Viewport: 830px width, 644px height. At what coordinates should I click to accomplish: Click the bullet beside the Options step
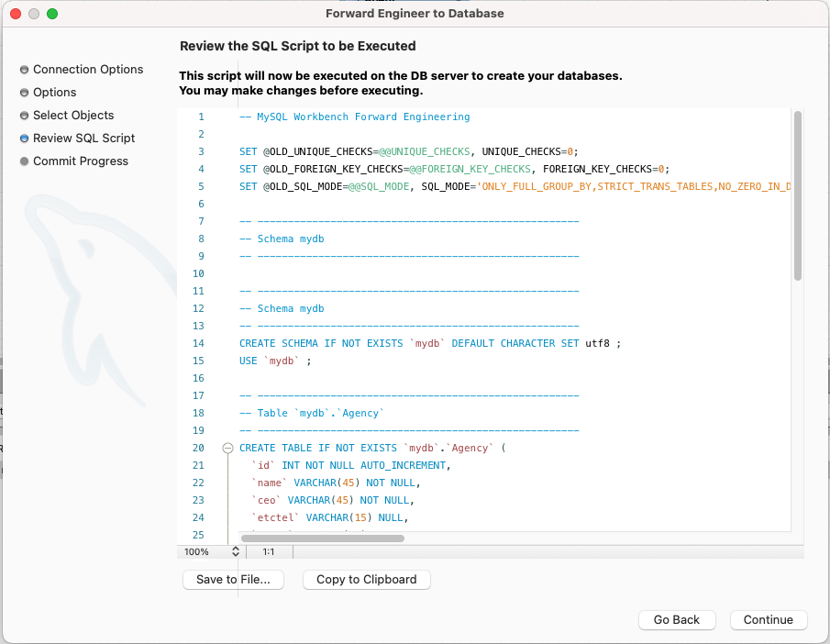[x=24, y=93]
